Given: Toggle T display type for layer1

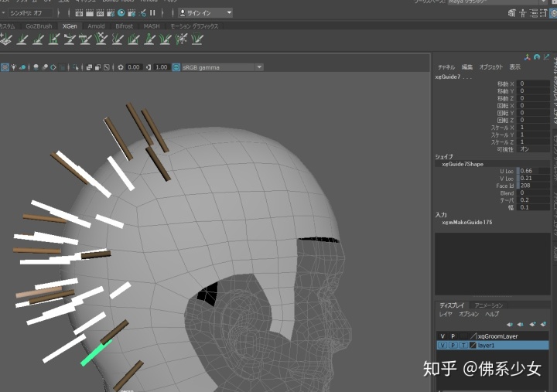Looking at the screenshot, I should [x=463, y=346].
